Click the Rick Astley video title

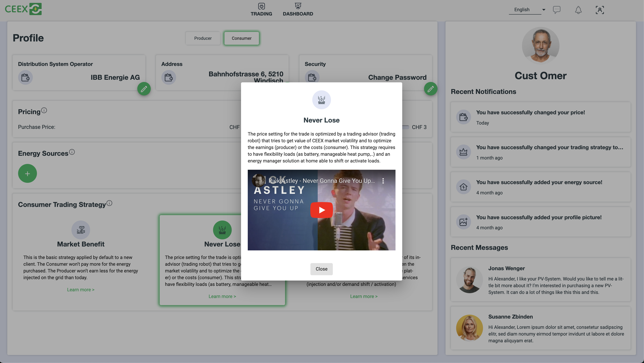pos(321,181)
